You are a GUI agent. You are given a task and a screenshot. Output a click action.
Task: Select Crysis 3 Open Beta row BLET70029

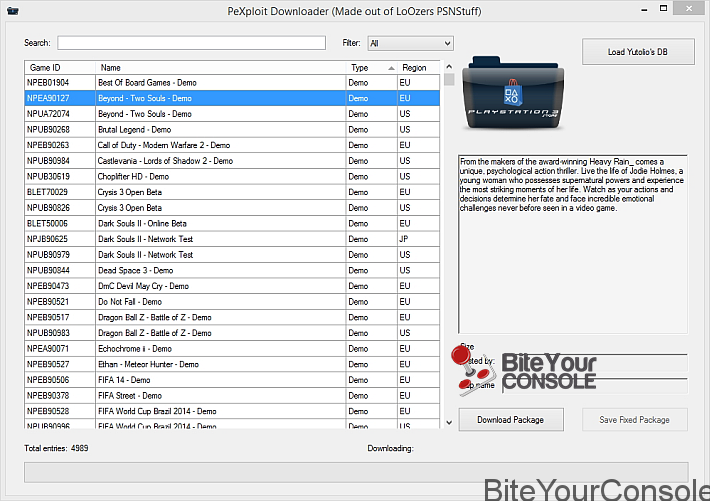coord(232,192)
